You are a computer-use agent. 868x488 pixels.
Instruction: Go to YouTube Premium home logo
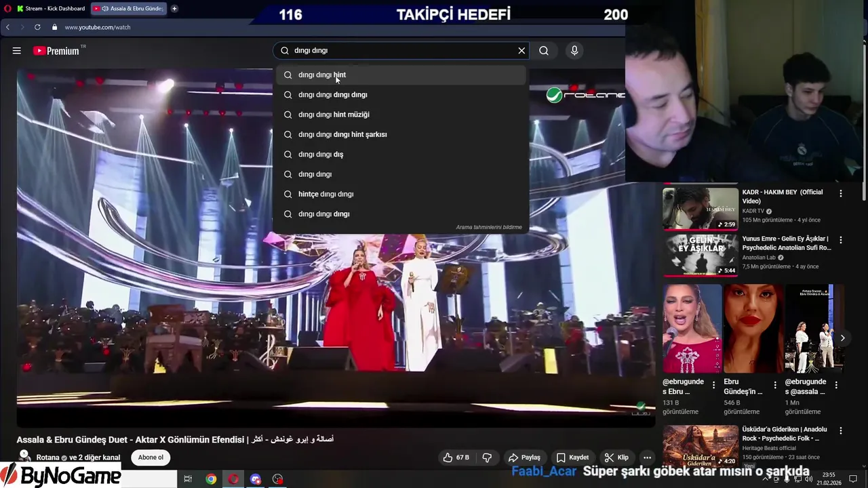click(x=56, y=51)
